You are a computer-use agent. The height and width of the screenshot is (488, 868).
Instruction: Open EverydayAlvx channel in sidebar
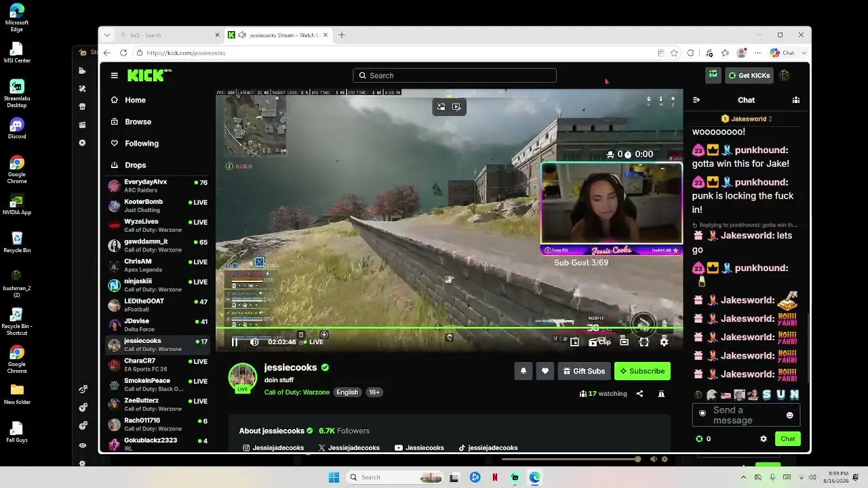(x=158, y=186)
